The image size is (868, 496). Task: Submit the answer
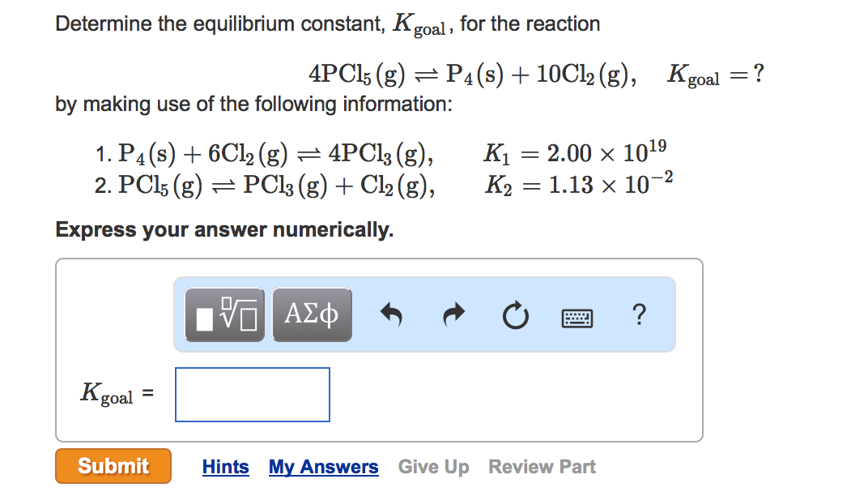(x=113, y=466)
